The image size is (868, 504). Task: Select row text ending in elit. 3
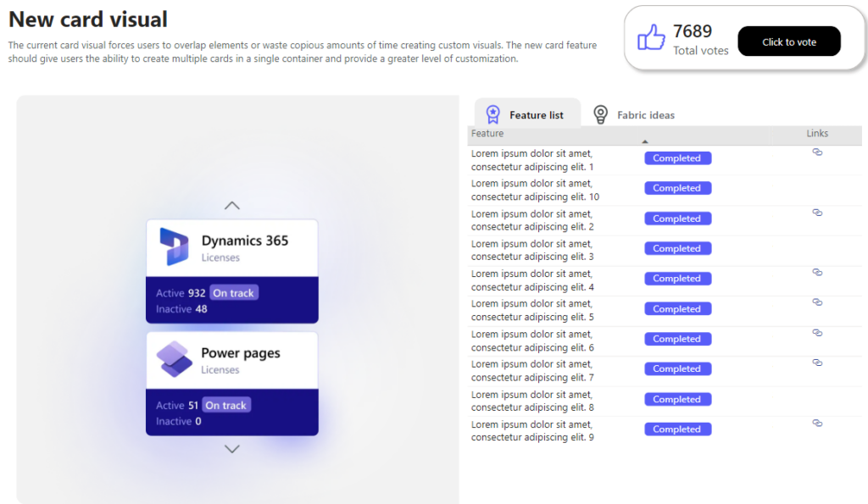pyautogui.click(x=532, y=250)
